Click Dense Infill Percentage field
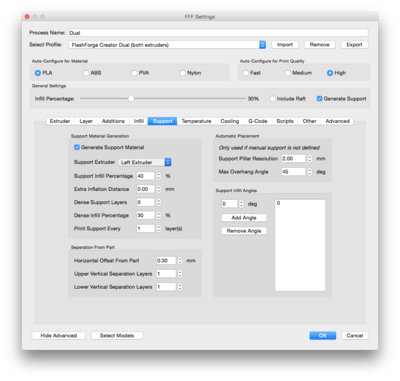Screen dimensions: 400x381 [x=146, y=215]
